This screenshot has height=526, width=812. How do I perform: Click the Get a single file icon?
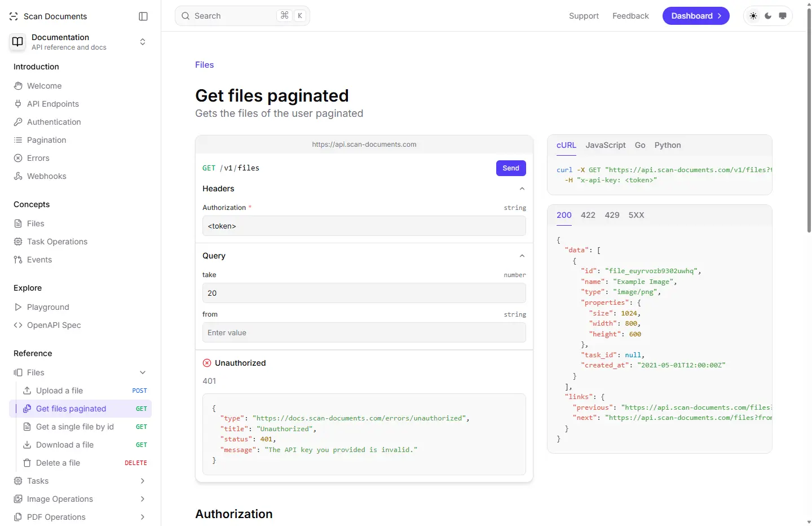pos(27,427)
